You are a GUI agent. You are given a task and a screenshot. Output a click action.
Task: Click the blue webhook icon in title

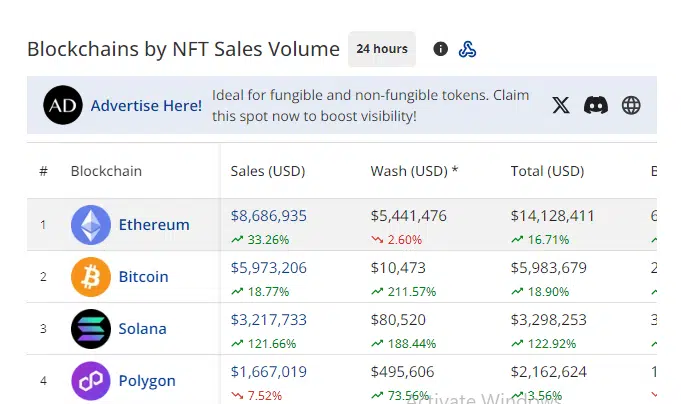tap(467, 49)
